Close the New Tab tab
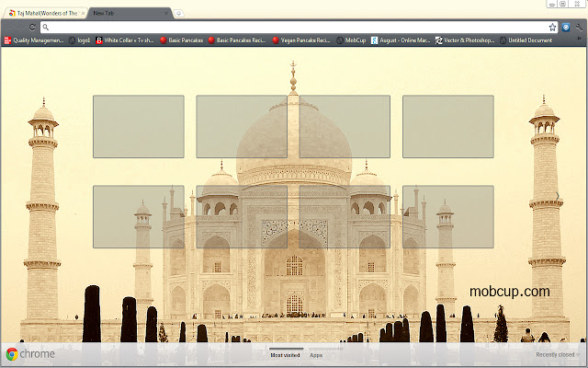588x368 pixels. 166,13
